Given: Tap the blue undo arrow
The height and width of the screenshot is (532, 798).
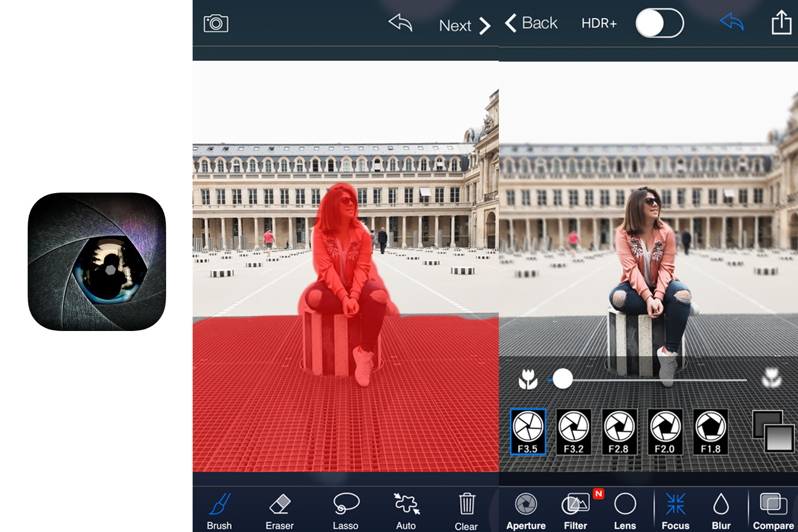Looking at the screenshot, I should click(x=732, y=23).
